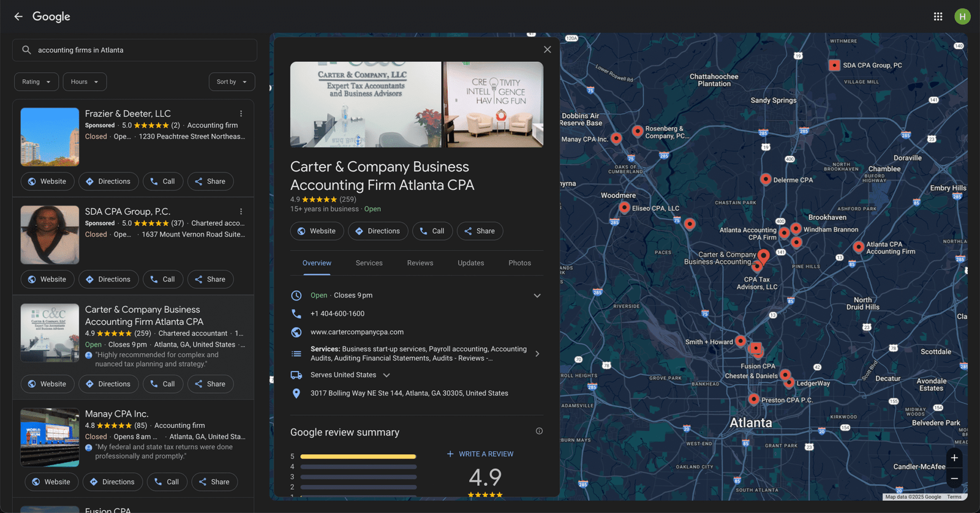Switch to the Reviews tab
980x513 pixels.
coord(420,263)
